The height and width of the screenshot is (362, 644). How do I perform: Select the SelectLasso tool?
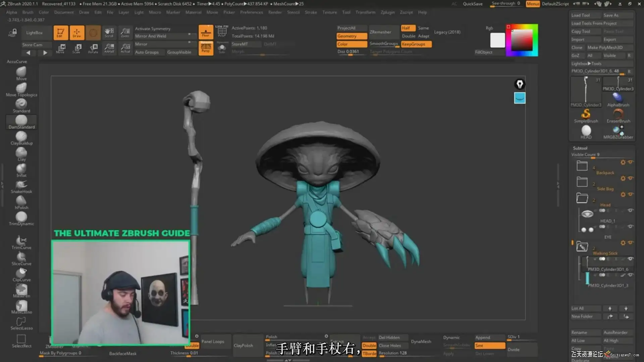tap(21, 322)
